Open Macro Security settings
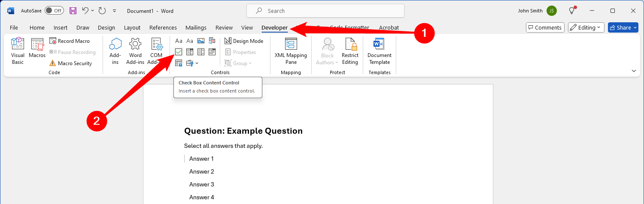 coord(70,63)
